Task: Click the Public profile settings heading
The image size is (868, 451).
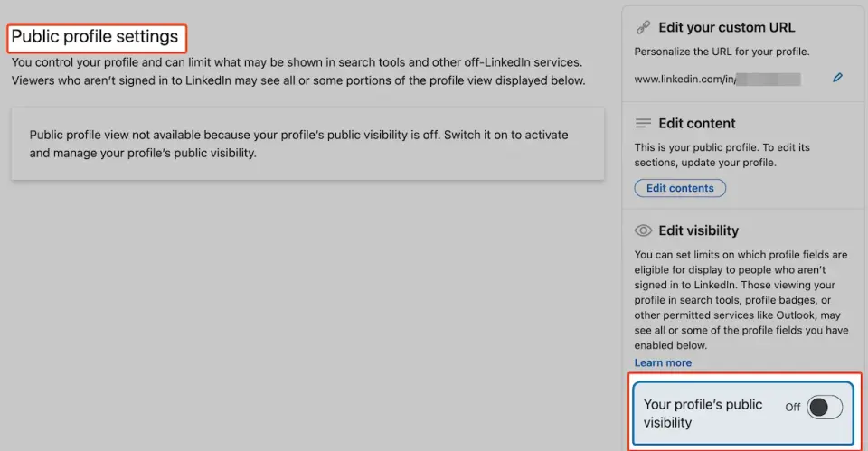Action: (x=95, y=36)
